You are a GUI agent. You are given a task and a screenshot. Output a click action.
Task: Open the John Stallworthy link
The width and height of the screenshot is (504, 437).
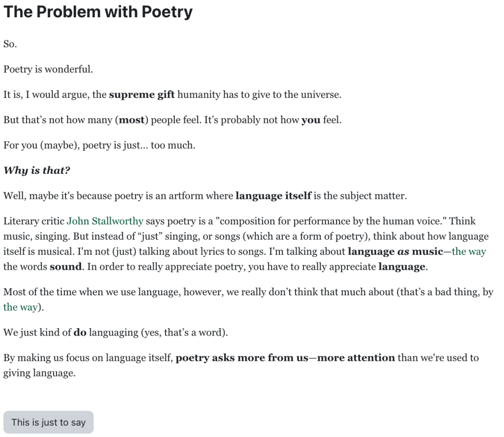[105, 221]
